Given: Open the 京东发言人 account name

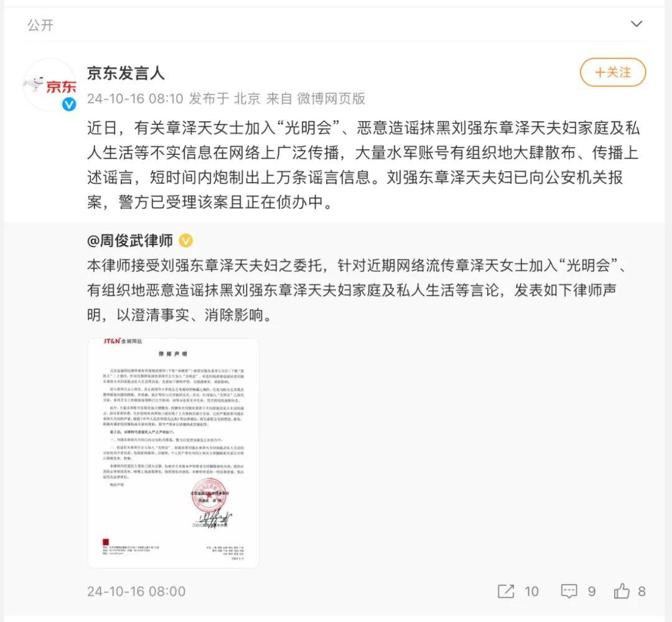Looking at the screenshot, I should [126, 73].
